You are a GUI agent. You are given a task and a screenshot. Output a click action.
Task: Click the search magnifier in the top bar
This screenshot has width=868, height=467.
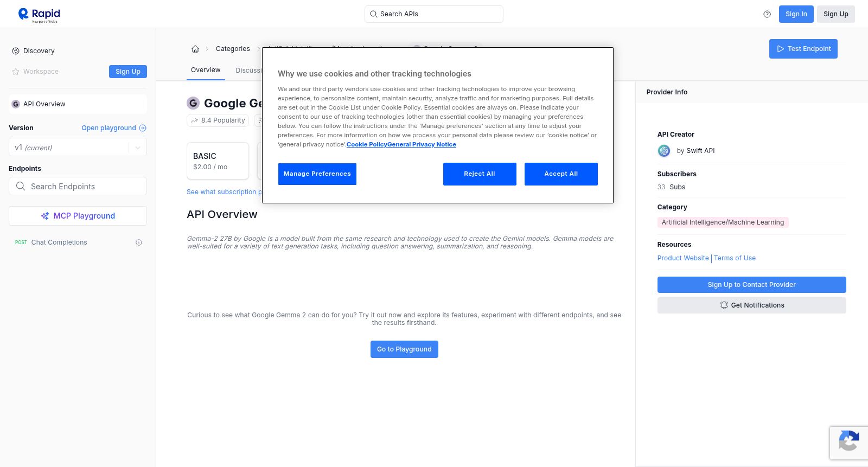[373, 14]
